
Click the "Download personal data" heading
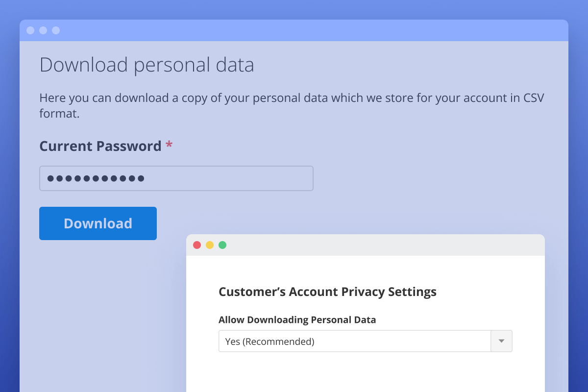[x=147, y=65]
